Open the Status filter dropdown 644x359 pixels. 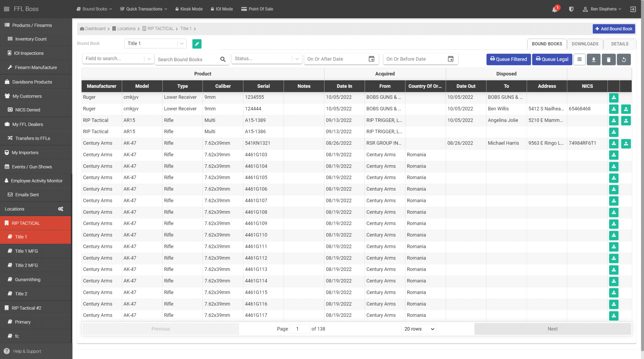266,59
